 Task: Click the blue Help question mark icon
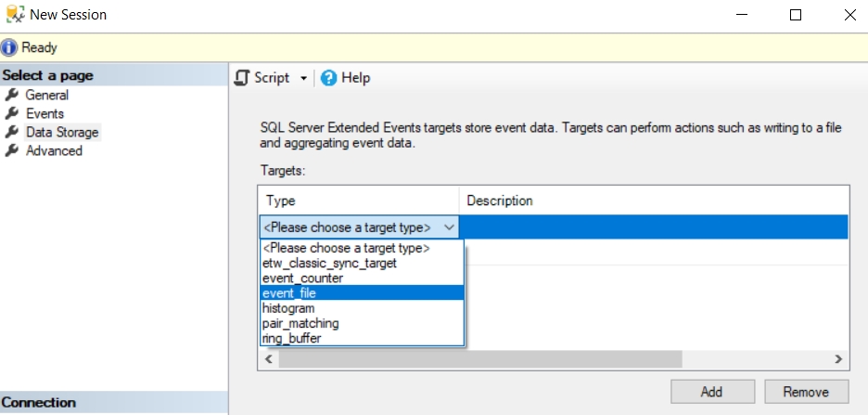pos(328,78)
